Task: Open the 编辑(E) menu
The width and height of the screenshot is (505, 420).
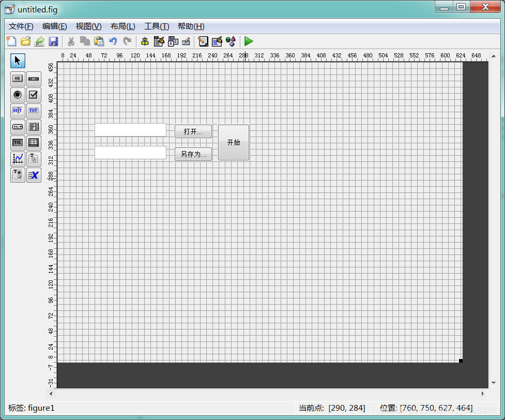Action: (x=54, y=26)
